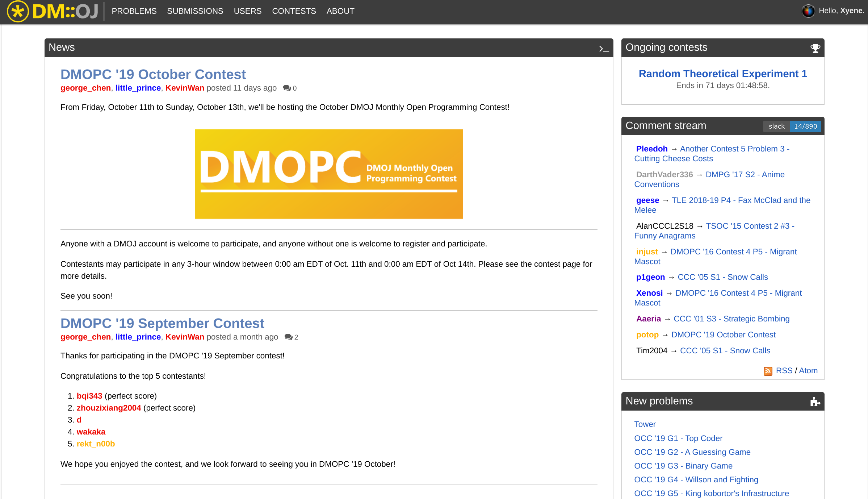This screenshot has width=868, height=499.
Task: Open Random Theoretical Experiment 1 contest
Action: click(722, 74)
